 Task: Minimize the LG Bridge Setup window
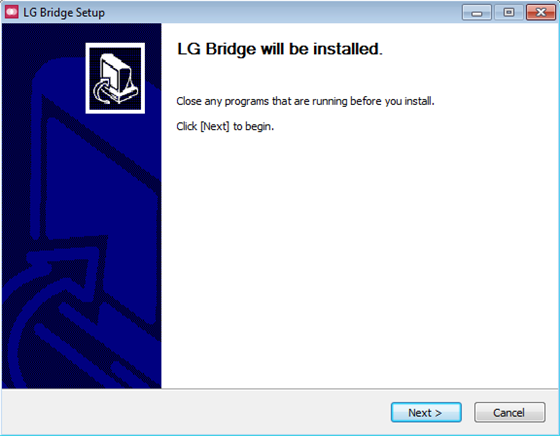476,12
